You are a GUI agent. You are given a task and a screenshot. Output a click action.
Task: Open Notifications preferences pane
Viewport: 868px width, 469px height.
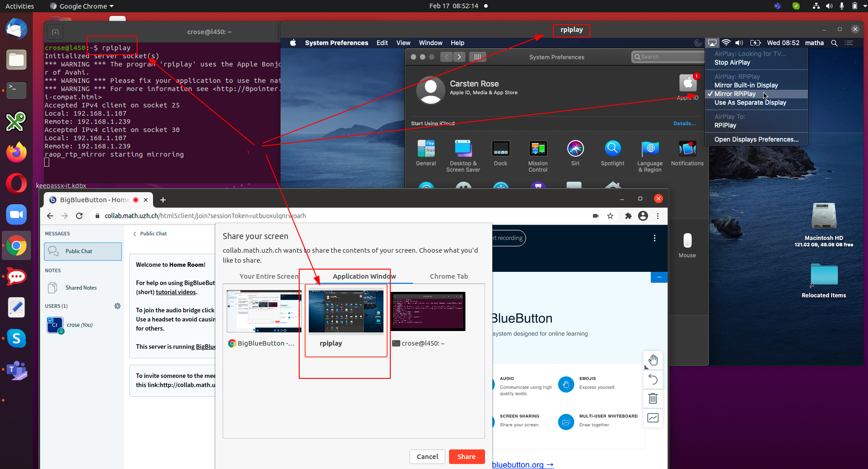[x=687, y=153]
